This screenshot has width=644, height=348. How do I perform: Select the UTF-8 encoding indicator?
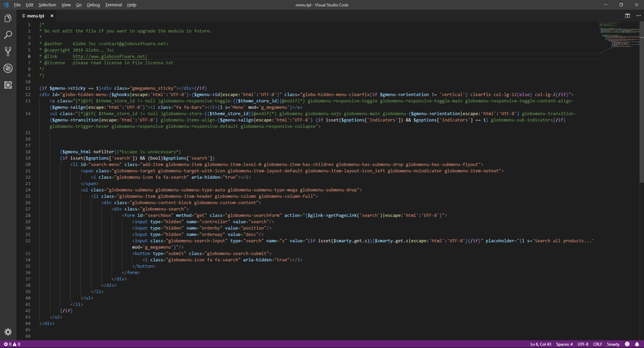point(582,344)
